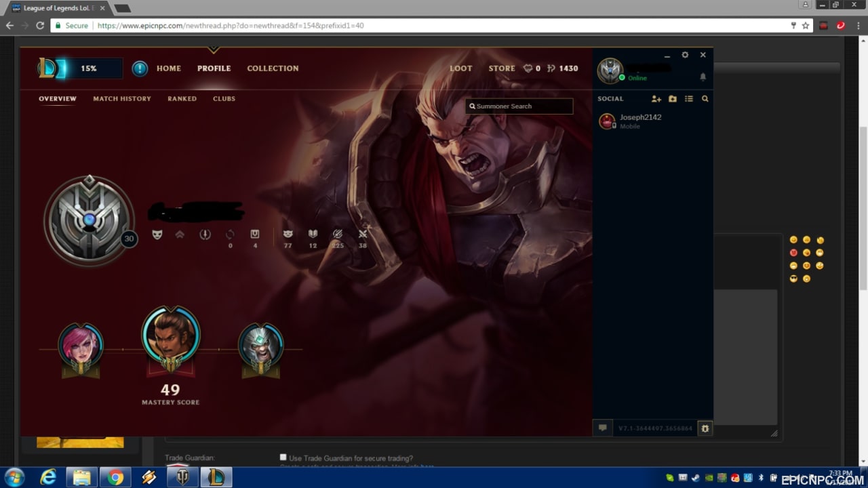The width and height of the screenshot is (868, 488).
Task: Click the book icon showing 12
Action: (x=313, y=234)
